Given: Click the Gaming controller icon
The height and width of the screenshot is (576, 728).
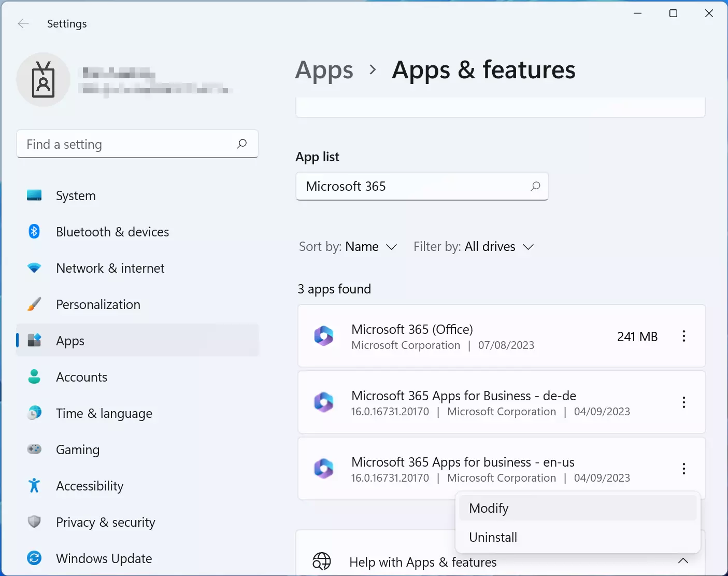Looking at the screenshot, I should [34, 449].
